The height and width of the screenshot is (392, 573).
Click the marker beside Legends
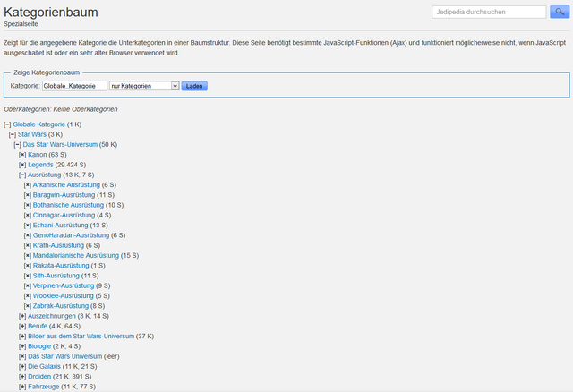(22, 165)
